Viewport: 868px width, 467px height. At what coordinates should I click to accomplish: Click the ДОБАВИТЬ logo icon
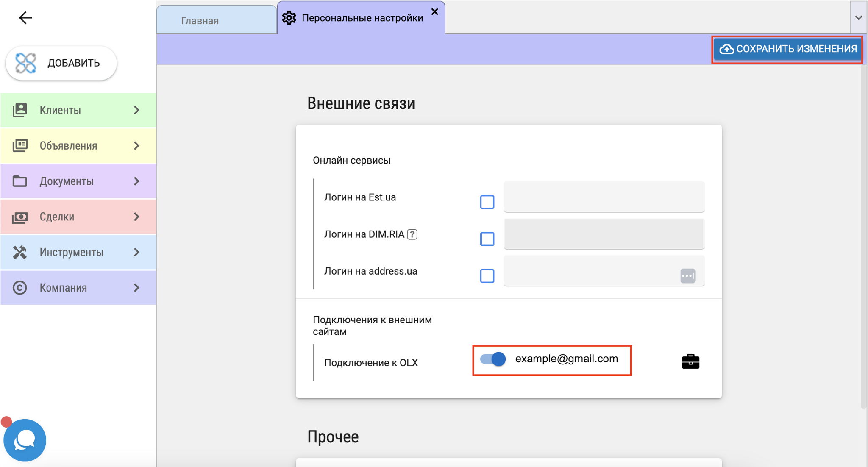(x=25, y=63)
